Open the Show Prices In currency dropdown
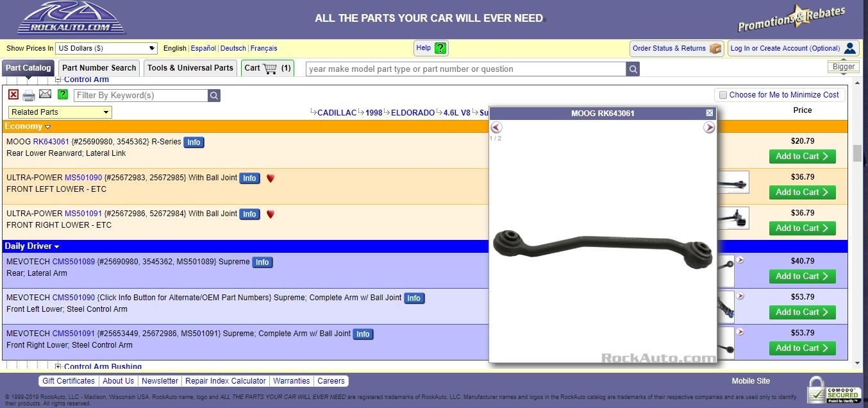Screen dimensions: 868x408 coord(106,48)
